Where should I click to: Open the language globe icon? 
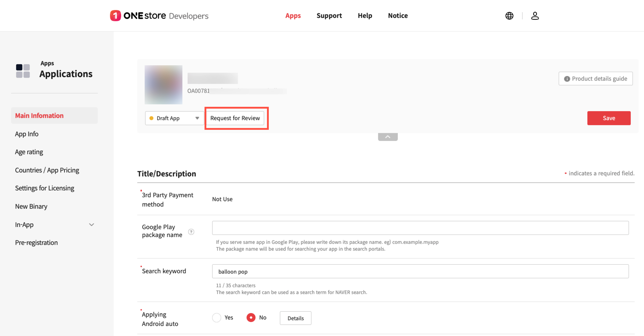[x=509, y=16]
